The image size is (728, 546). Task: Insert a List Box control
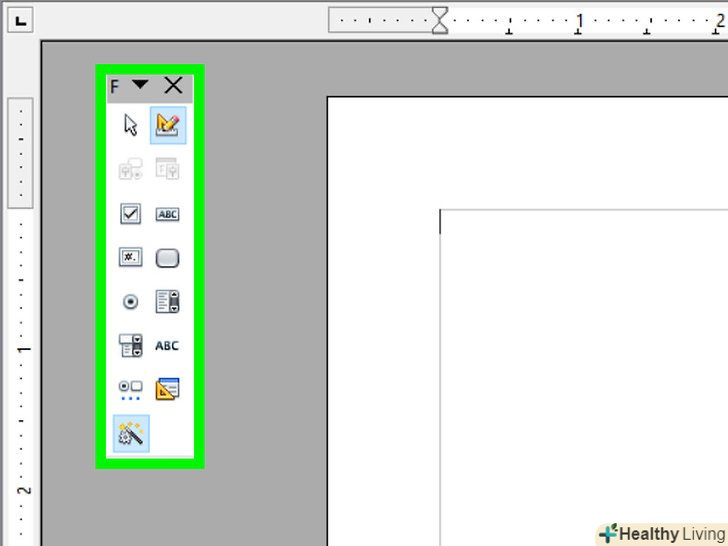168,302
